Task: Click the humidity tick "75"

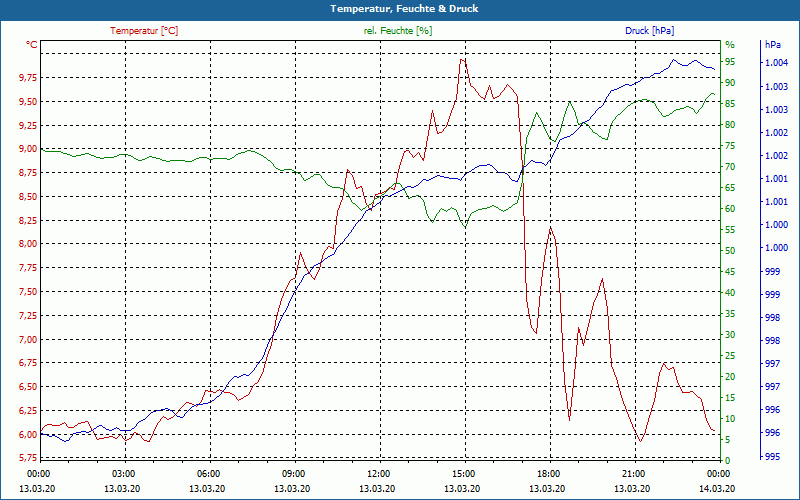Action: click(730, 146)
